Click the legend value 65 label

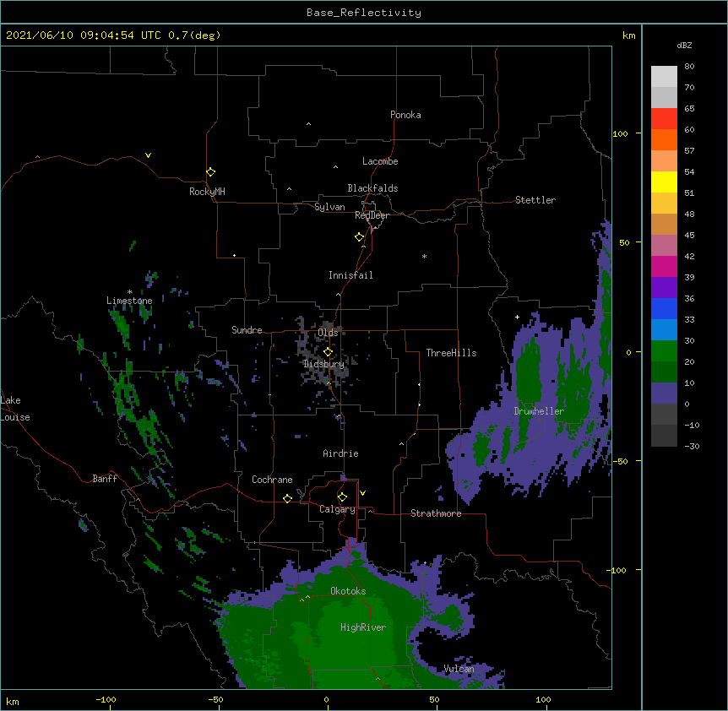coord(689,109)
